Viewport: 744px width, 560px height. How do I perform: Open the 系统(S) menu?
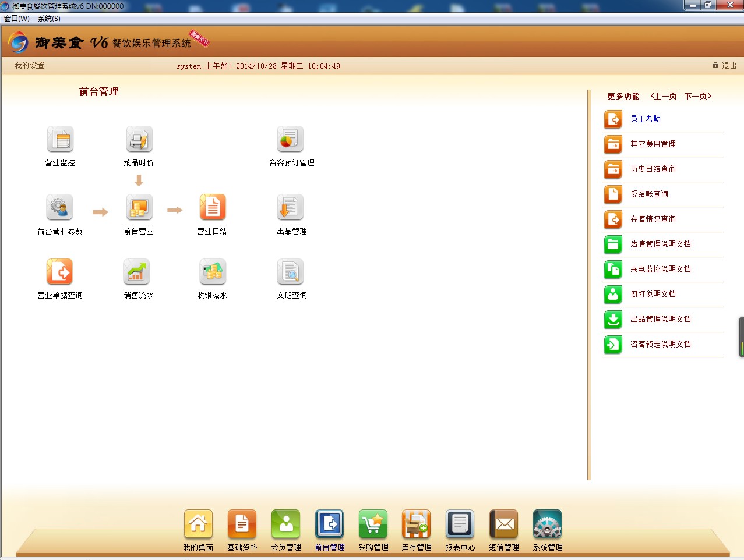(49, 19)
